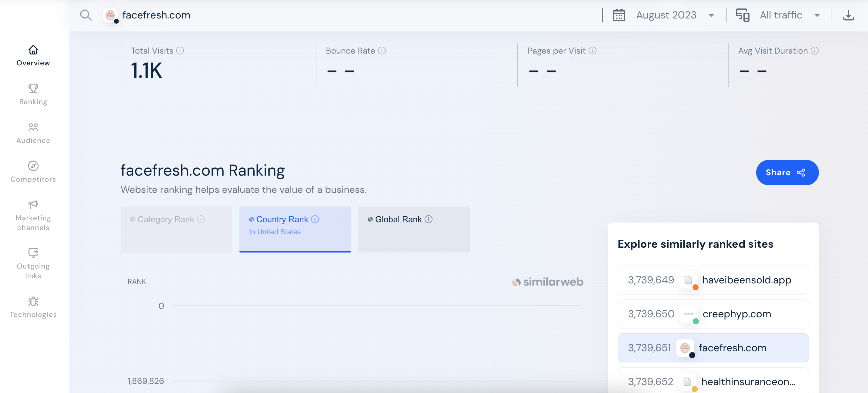Viewport: 868px width, 393px height.
Task: Click the search magnifier icon
Action: (85, 15)
